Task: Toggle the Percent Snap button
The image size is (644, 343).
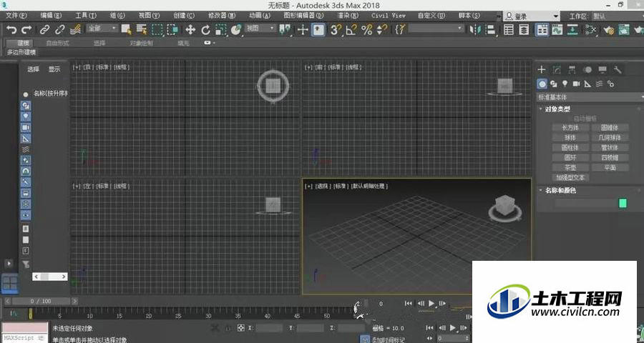Action: [x=366, y=29]
